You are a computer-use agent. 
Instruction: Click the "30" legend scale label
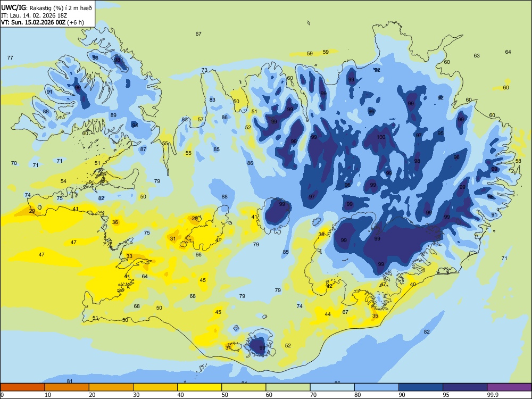[136, 395]
